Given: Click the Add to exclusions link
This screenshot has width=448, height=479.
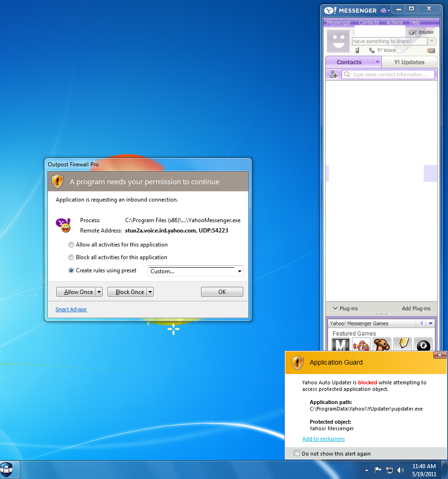Looking at the screenshot, I should pyautogui.click(x=323, y=439).
